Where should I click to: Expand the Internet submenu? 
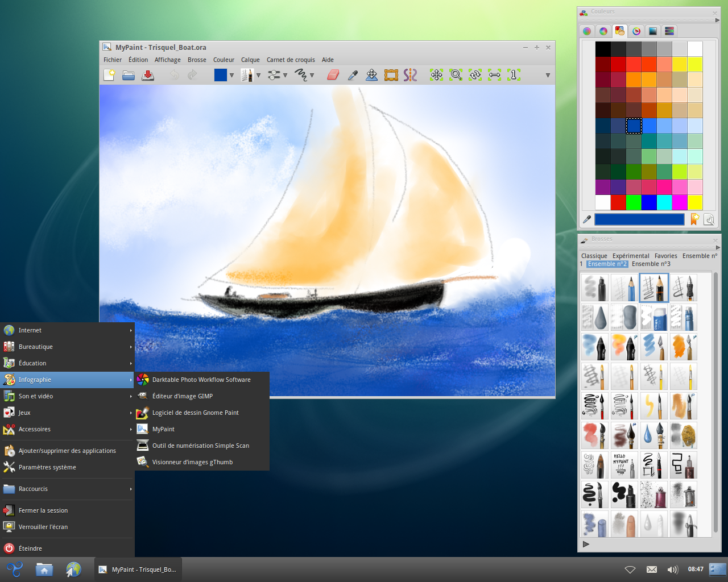click(67, 330)
